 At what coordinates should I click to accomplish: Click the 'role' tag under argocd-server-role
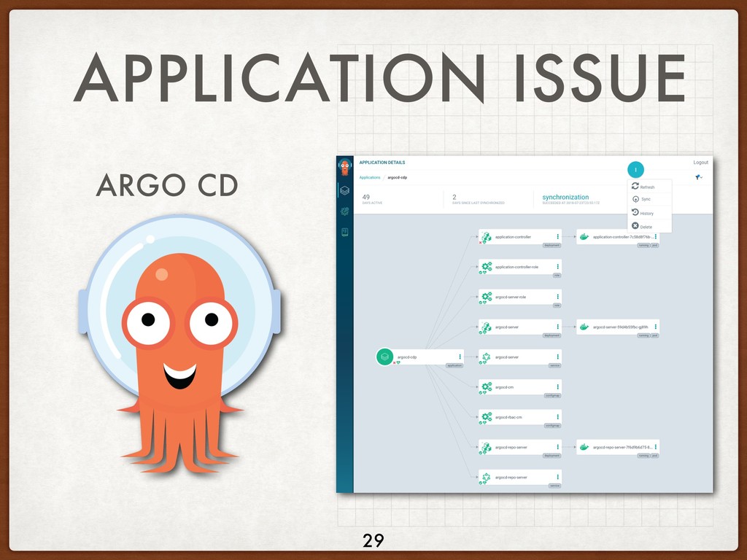(557, 306)
